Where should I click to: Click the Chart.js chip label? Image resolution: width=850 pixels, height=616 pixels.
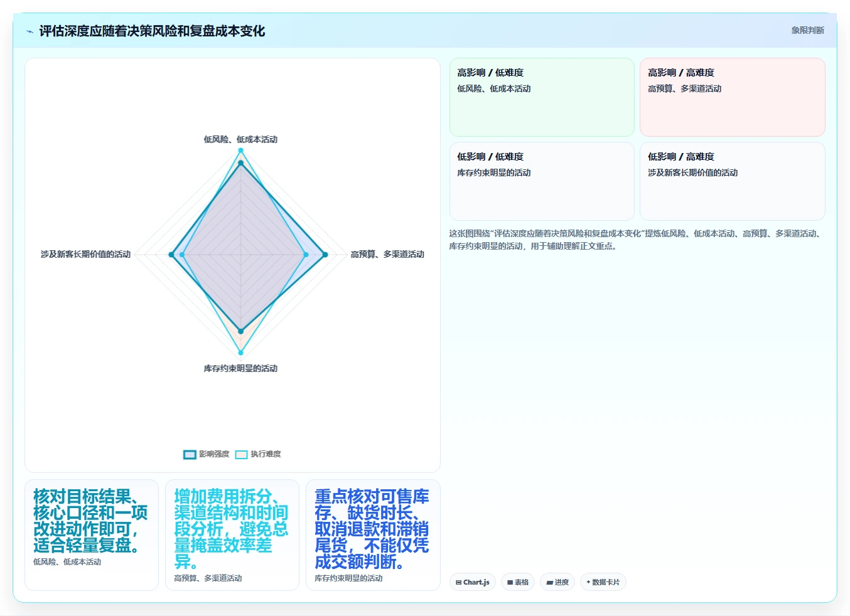tap(476, 583)
